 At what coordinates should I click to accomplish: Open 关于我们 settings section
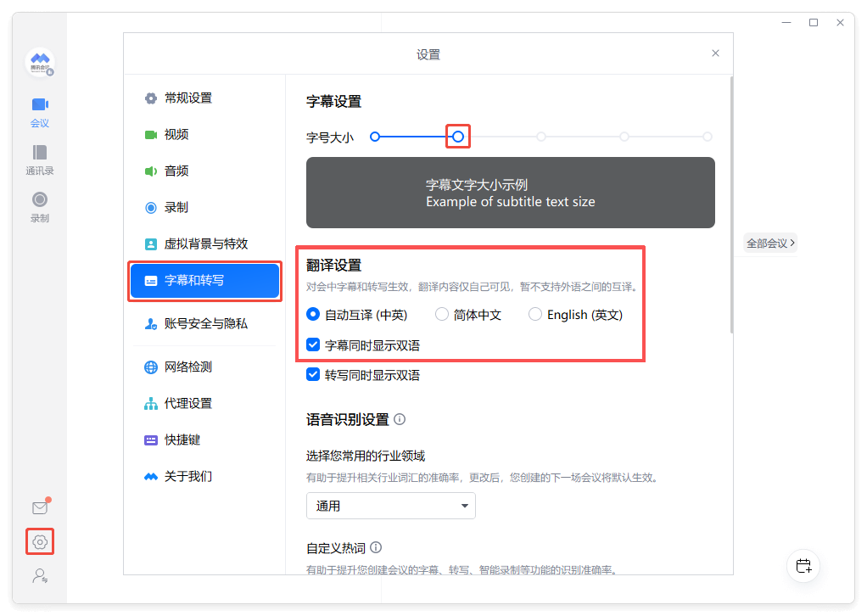(x=204, y=477)
